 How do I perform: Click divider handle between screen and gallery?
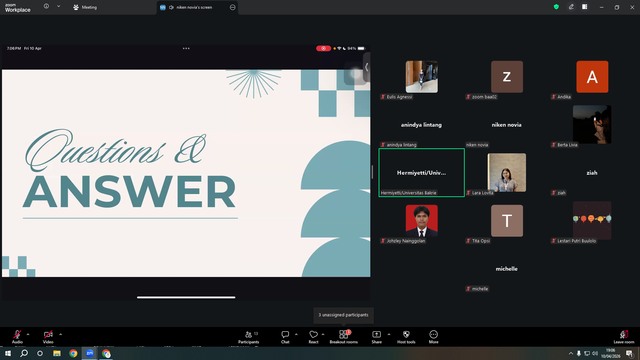click(x=372, y=172)
